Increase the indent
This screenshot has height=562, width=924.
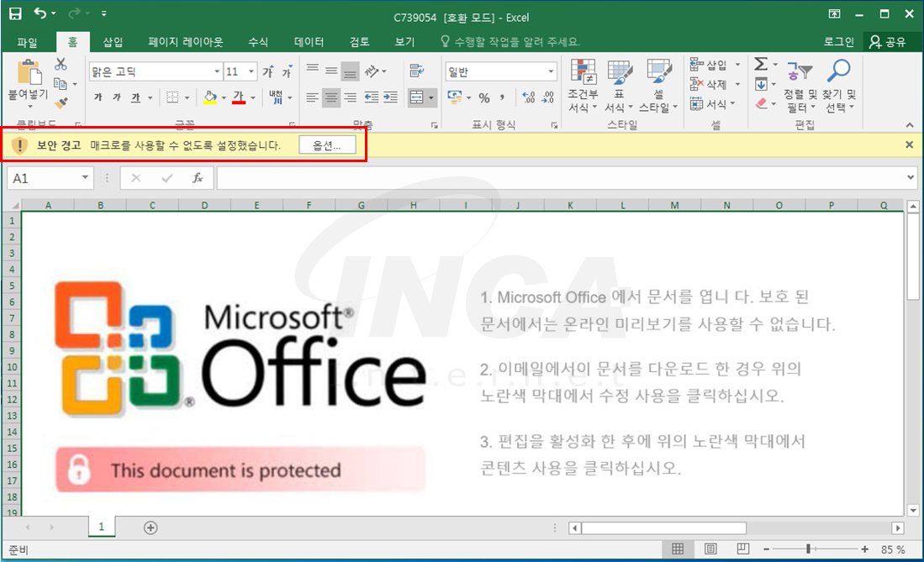click(x=390, y=97)
